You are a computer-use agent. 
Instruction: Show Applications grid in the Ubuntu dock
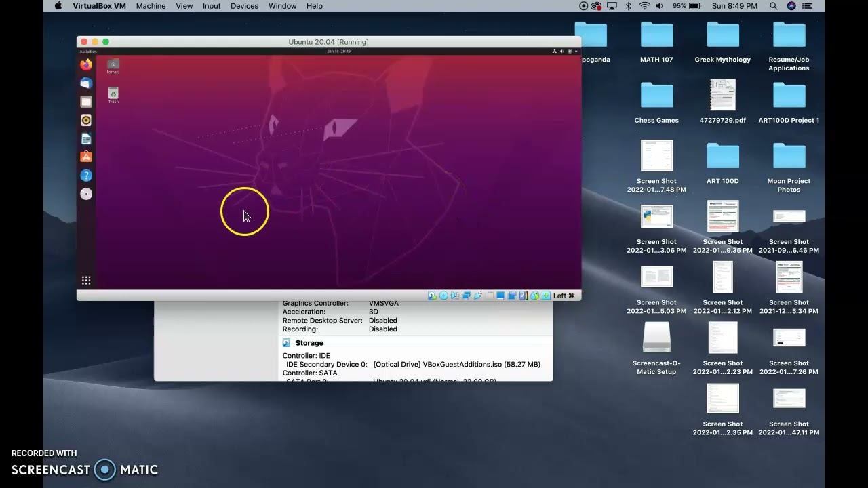click(86, 281)
